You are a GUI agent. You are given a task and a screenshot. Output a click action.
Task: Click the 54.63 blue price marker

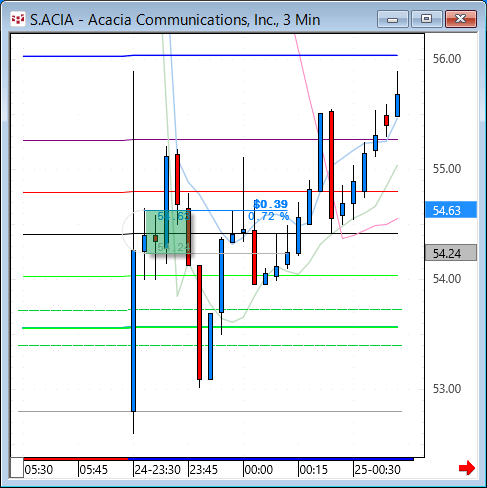click(x=451, y=210)
